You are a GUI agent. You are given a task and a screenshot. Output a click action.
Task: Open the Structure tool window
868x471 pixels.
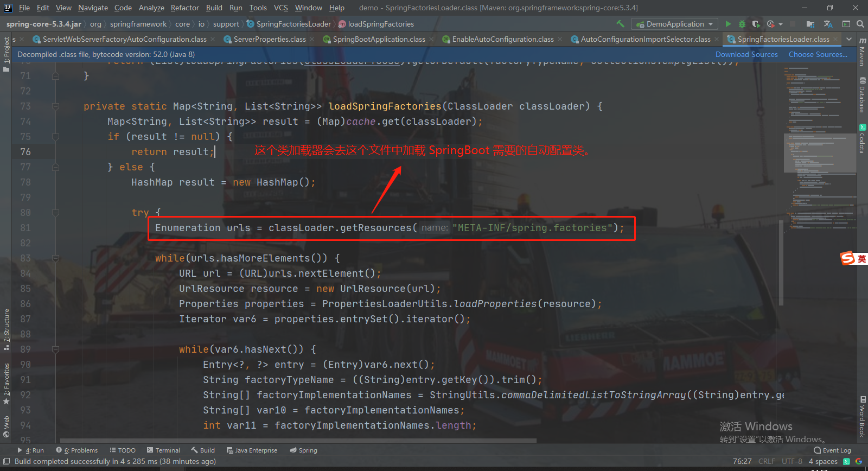tap(7, 329)
